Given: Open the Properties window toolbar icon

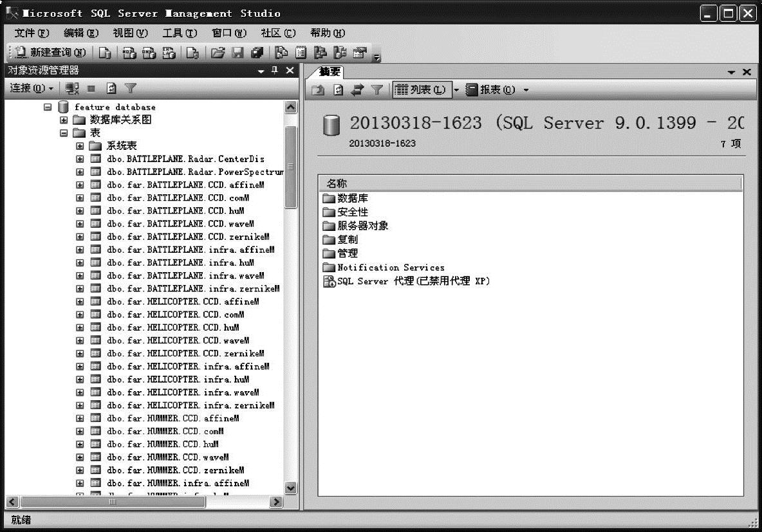Looking at the screenshot, I should click(360, 53).
